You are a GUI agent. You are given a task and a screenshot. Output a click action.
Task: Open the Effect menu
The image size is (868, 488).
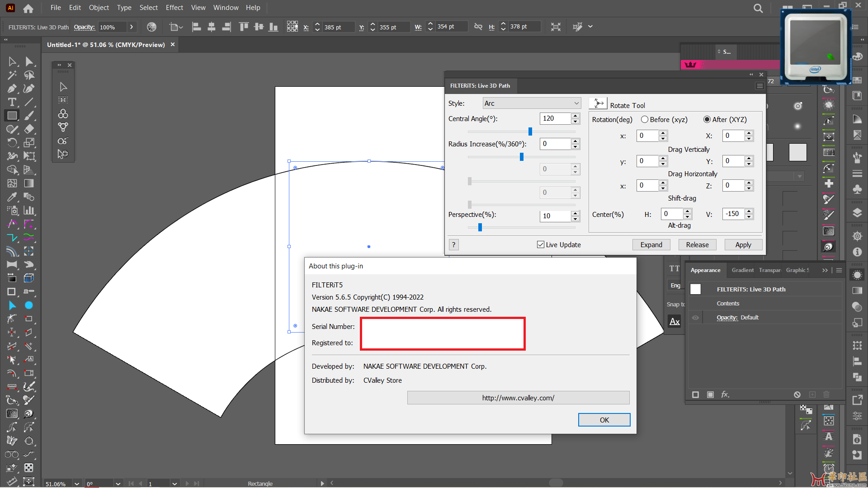175,8
